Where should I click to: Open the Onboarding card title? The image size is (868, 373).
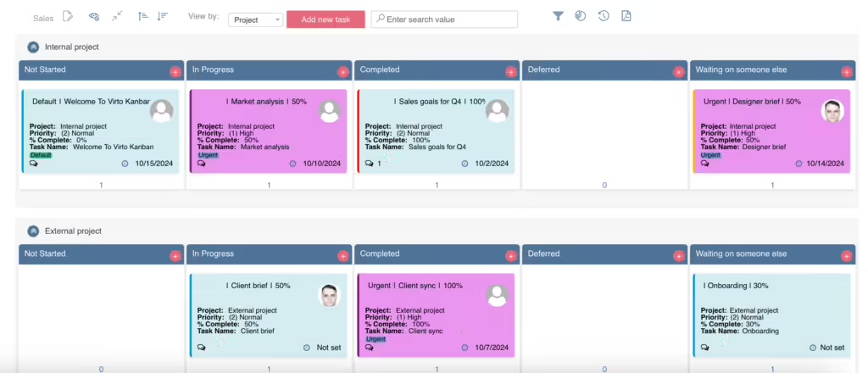point(736,286)
